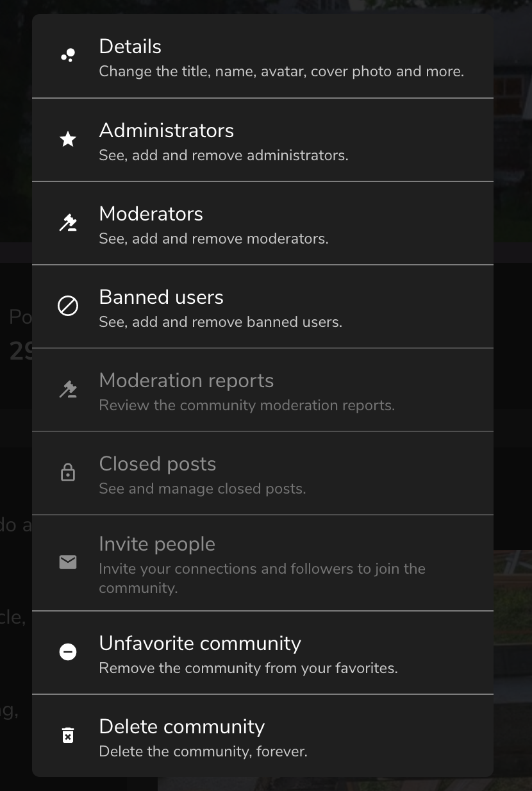532x791 pixels.
Task: Select the Moderators menu entry
Action: tap(263, 223)
